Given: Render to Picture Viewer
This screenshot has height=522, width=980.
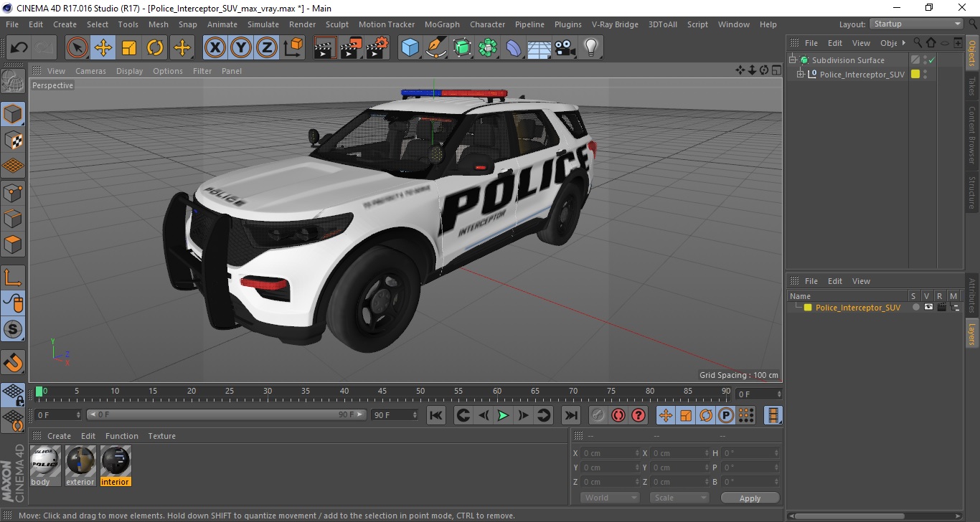Looking at the screenshot, I should (x=351, y=48).
